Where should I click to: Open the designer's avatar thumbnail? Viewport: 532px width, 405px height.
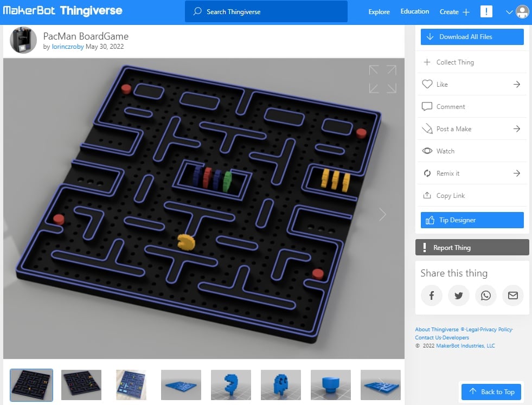[23, 40]
